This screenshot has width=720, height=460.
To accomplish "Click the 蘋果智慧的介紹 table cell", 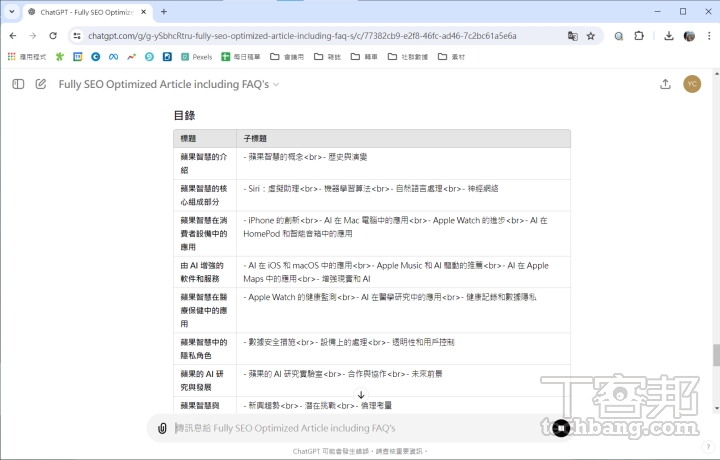I will [205, 163].
